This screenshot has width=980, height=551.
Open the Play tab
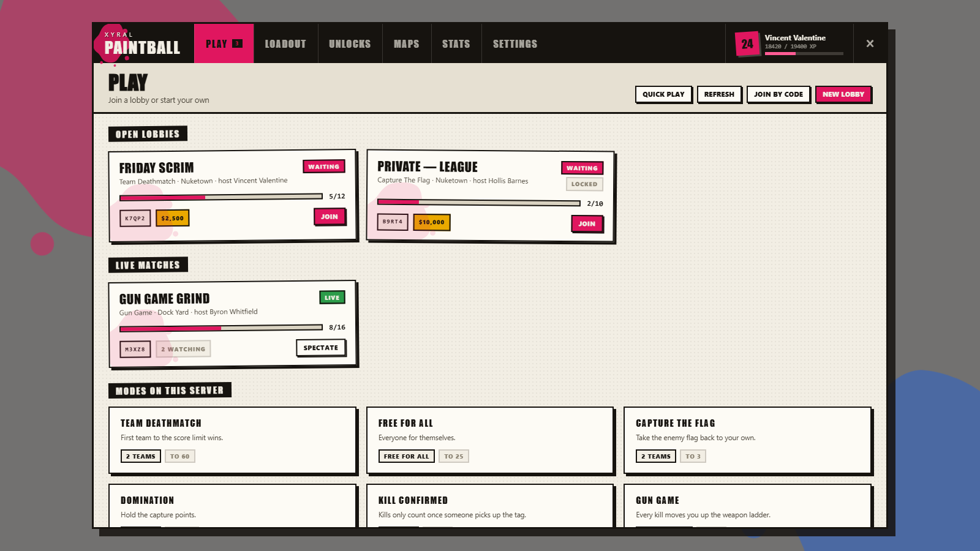coord(224,43)
